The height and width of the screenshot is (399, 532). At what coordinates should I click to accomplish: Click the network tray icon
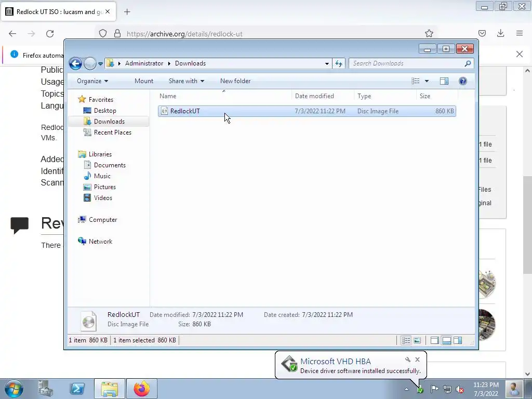447,390
